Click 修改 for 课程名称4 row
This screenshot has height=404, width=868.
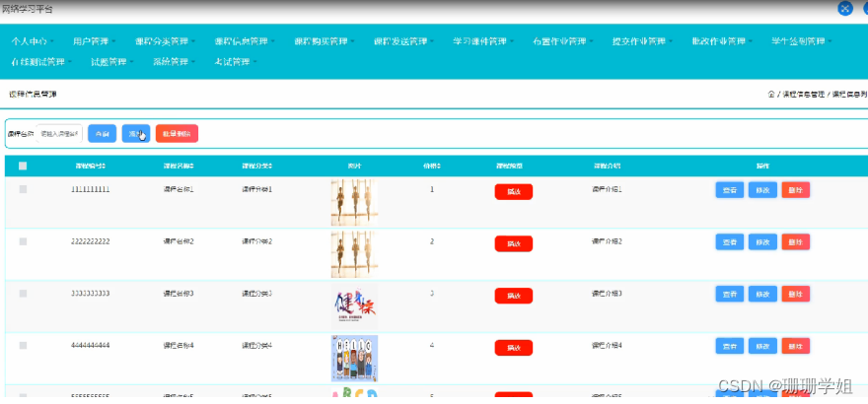(762, 346)
